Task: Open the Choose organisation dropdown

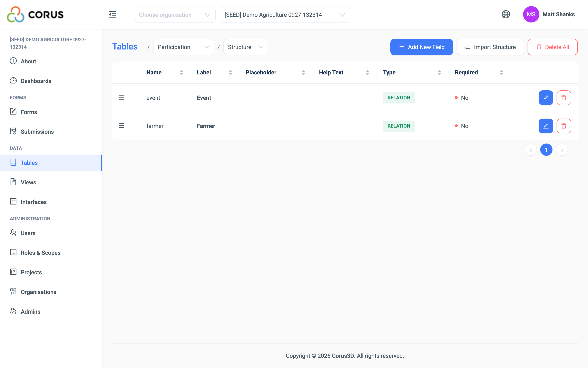Action: pyautogui.click(x=174, y=15)
